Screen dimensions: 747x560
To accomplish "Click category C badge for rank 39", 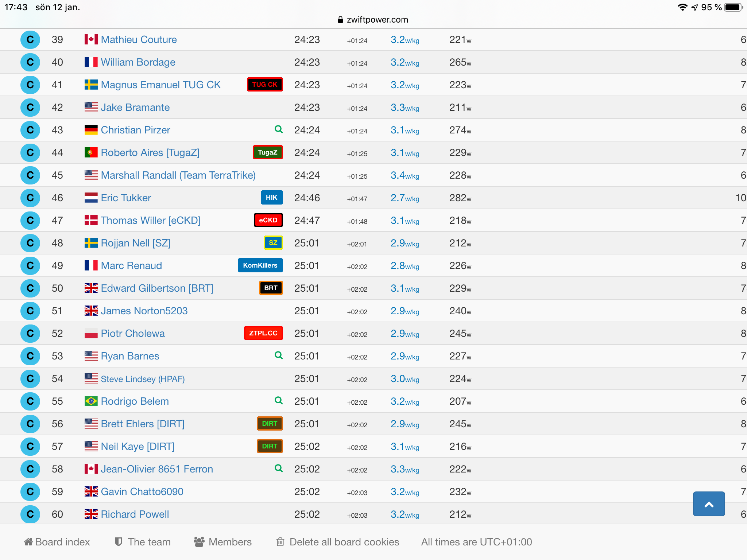I will [x=30, y=39].
